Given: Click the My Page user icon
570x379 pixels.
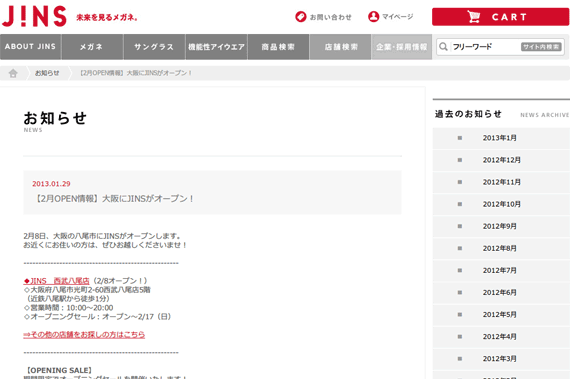Looking at the screenshot, I should (x=373, y=17).
